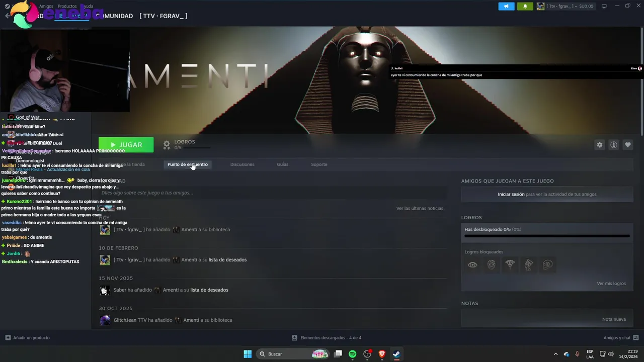This screenshot has height=362, width=644.
Task: Click the Buscar box in the taskbar
Action: tap(293, 354)
